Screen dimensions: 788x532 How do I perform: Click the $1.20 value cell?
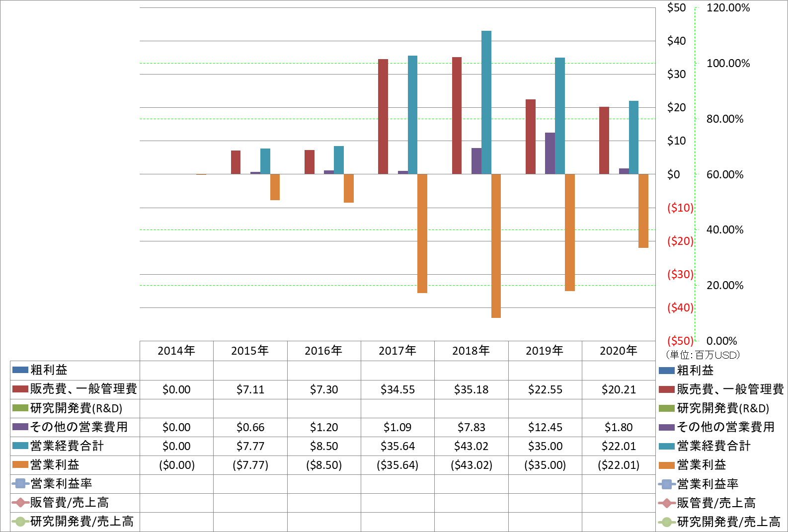(324, 427)
